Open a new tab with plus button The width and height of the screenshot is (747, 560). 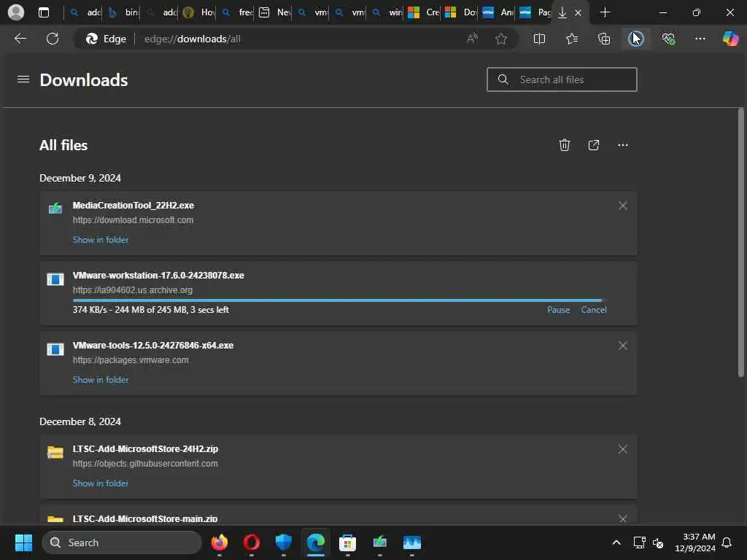[x=605, y=12]
